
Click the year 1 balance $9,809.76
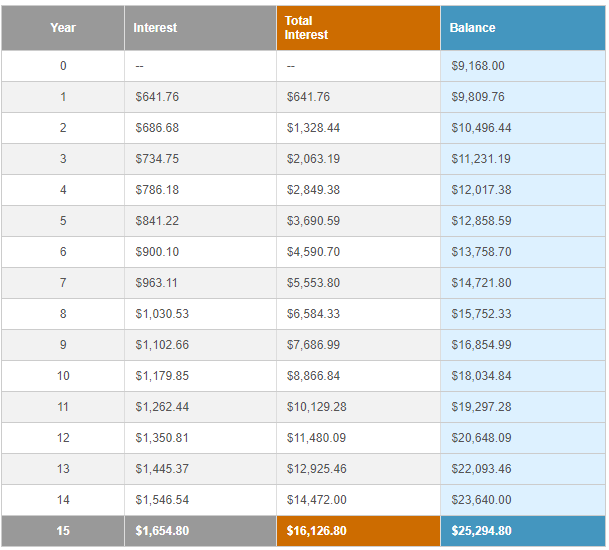tap(479, 97)
